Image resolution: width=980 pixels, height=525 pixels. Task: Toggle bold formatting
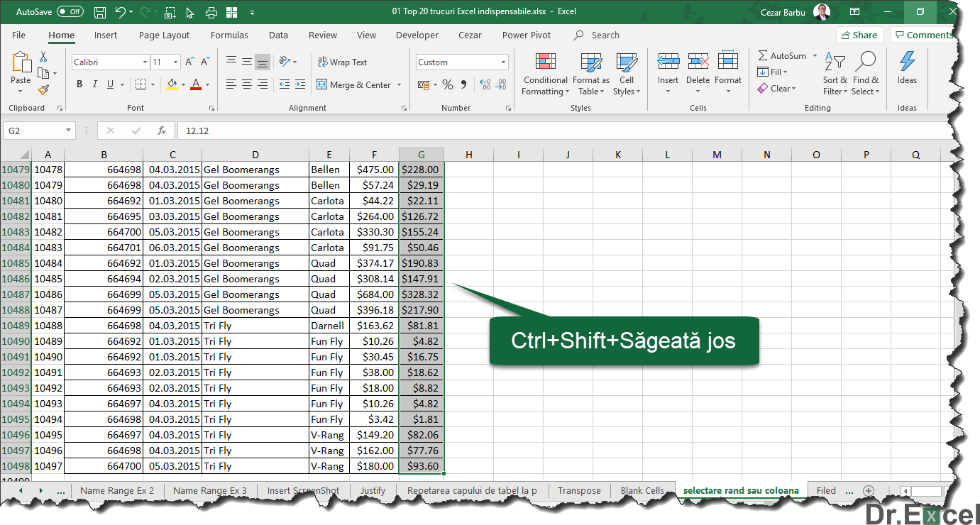tap(79, 84)
